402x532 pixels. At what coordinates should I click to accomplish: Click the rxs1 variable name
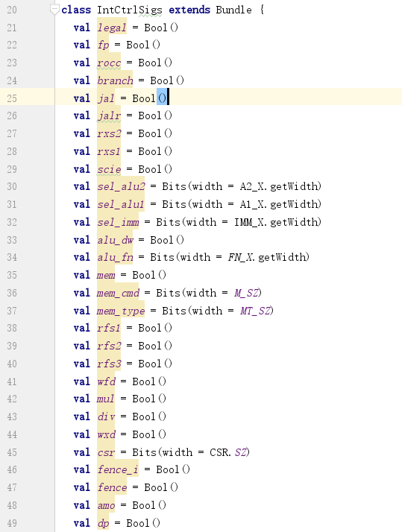point(109,152)
